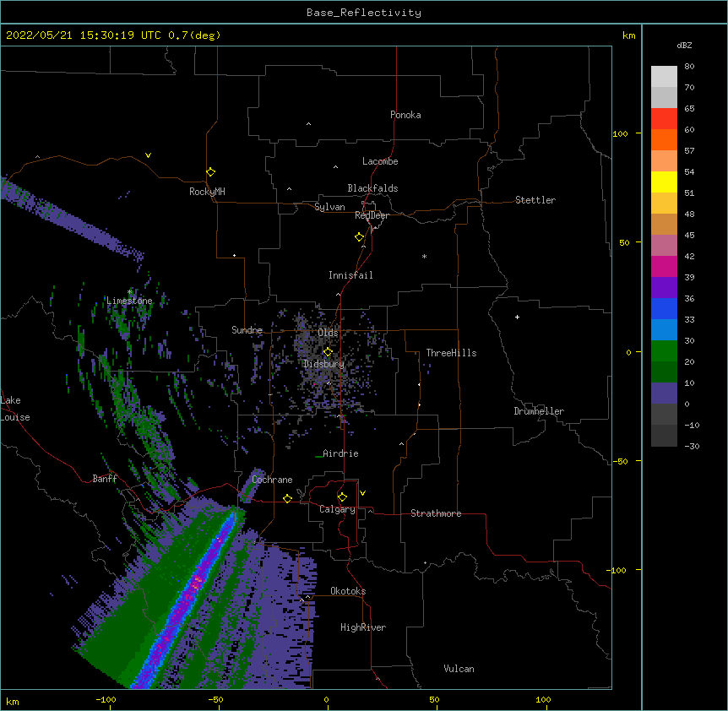
Task: Select the 39 dBZ purple color swatch
Action: pos(664,288)
